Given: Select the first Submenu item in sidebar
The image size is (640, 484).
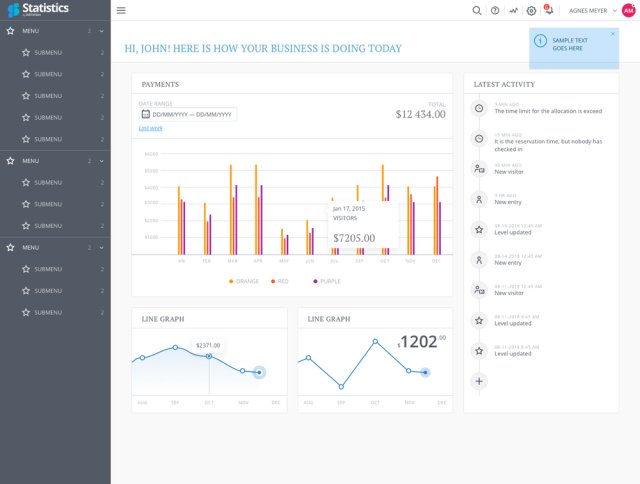Looking at the screenshot, I should click(55, 53).
